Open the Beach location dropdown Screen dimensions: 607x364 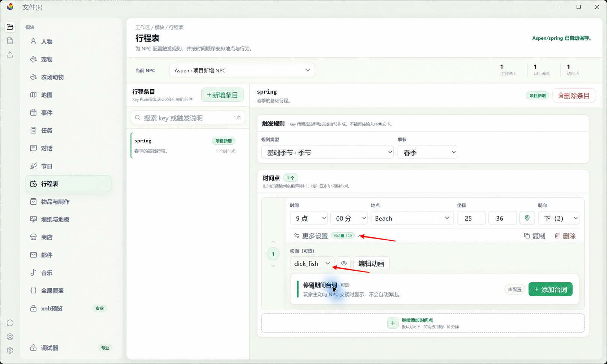point(412,218)
